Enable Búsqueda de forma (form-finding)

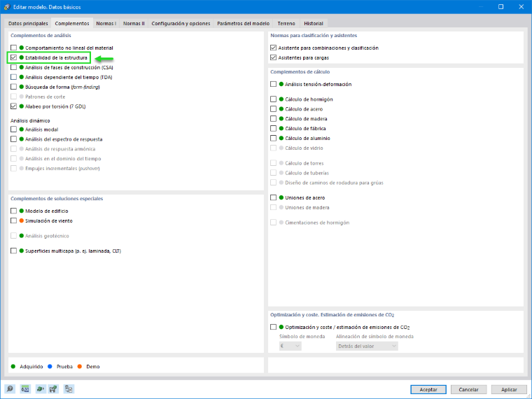(13, 87)
